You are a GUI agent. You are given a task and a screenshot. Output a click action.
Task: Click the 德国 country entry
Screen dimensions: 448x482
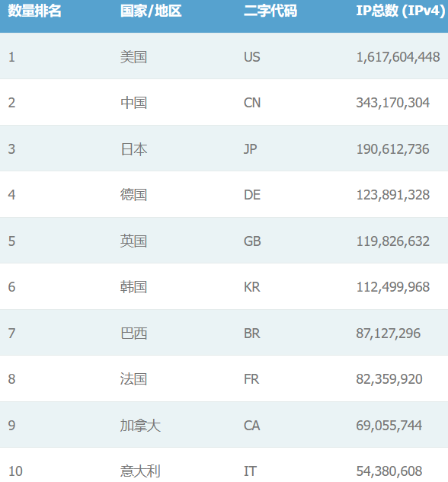(133, 195)
